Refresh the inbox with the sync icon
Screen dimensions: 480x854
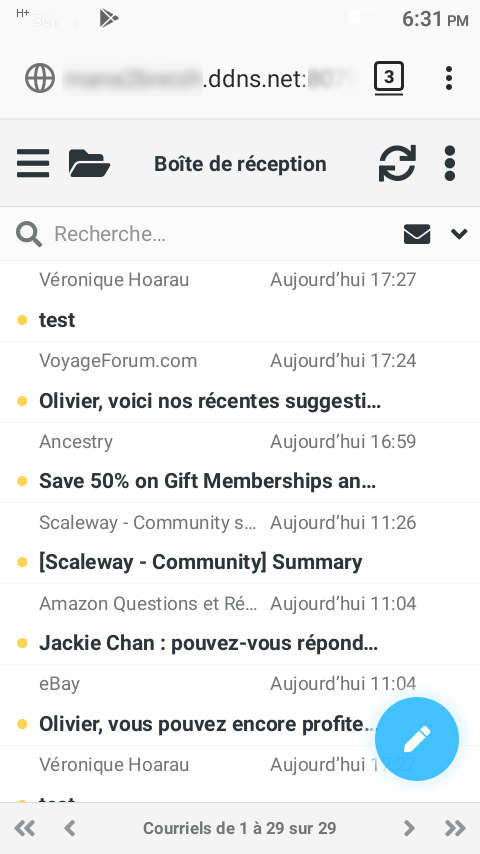point(397,163)
